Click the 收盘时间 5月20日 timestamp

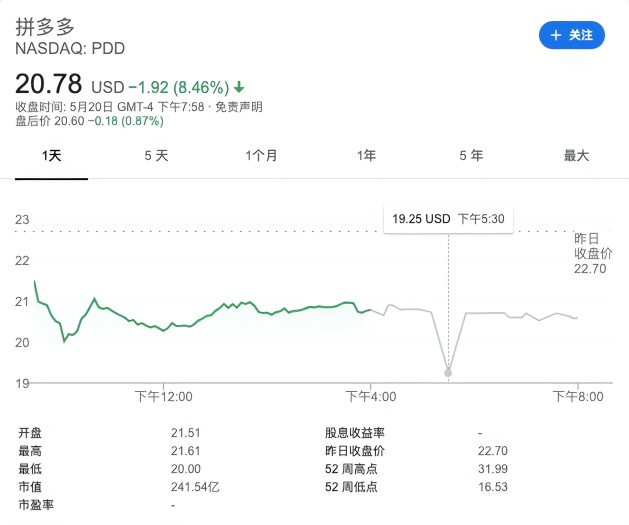click(x=110, y=107)
